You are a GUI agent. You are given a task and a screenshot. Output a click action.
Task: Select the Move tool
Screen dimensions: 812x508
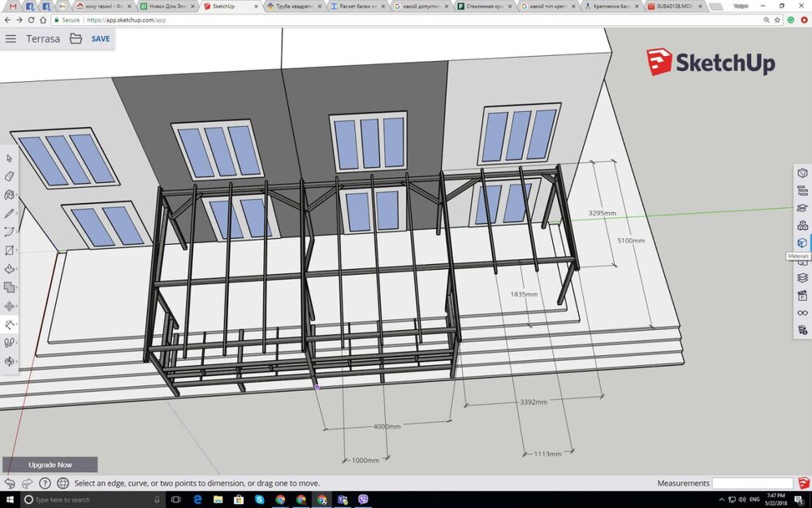coord(10,306)
